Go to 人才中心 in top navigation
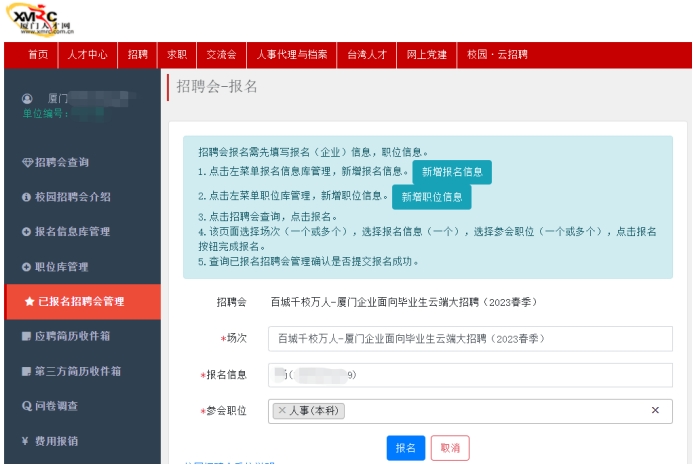Viewport: 693px width, 465px height. pos(88,55)
